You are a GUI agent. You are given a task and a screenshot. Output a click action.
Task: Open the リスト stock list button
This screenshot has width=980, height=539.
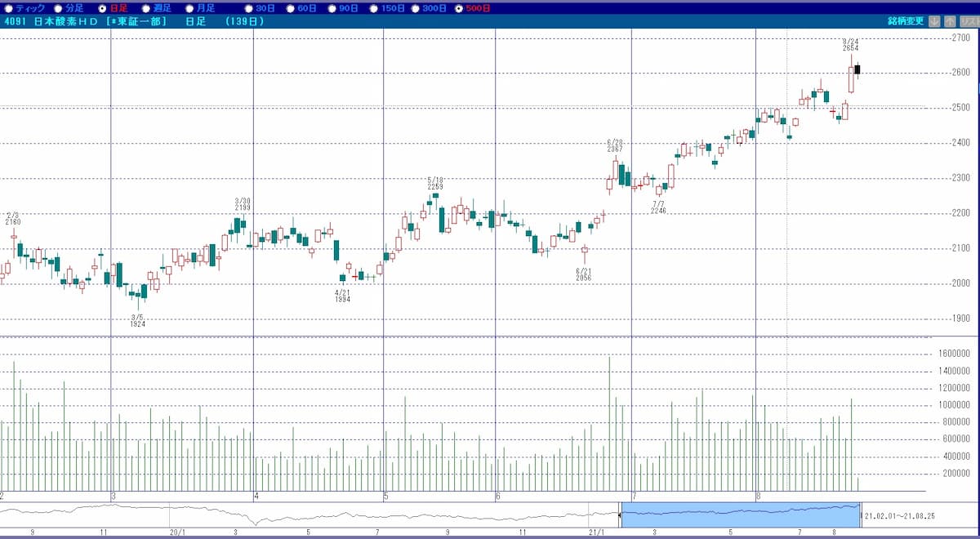969,21
